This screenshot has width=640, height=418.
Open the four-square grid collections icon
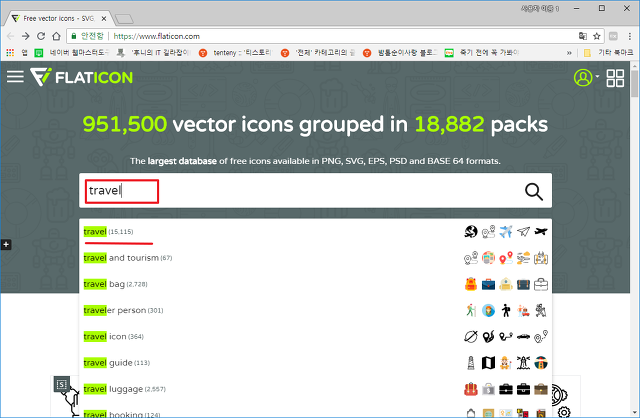tap(615, 78)
